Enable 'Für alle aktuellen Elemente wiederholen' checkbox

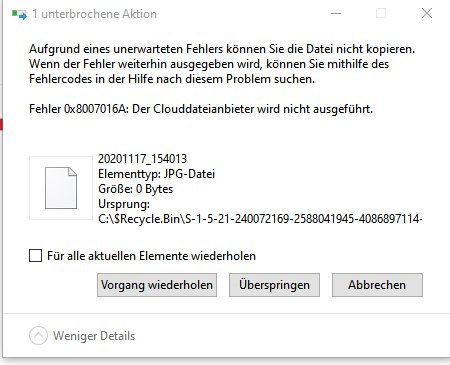[35, 256]
